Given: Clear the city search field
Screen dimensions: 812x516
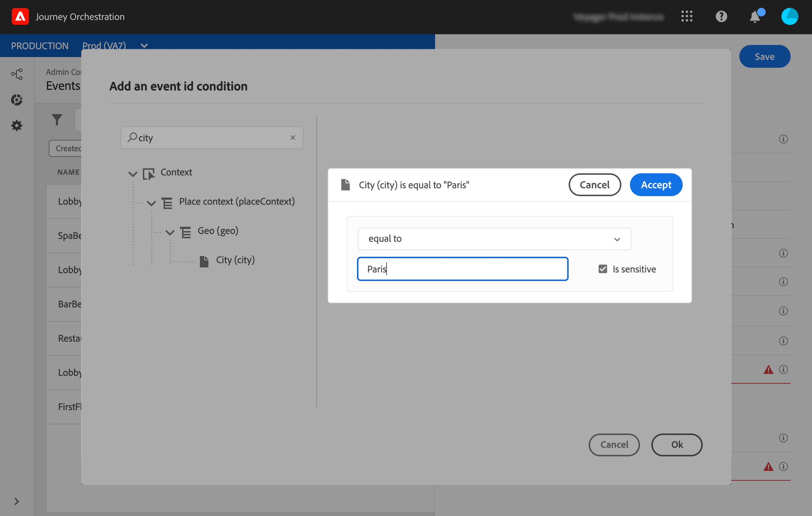Looking at the screenshot, I should tap(293, 138).
